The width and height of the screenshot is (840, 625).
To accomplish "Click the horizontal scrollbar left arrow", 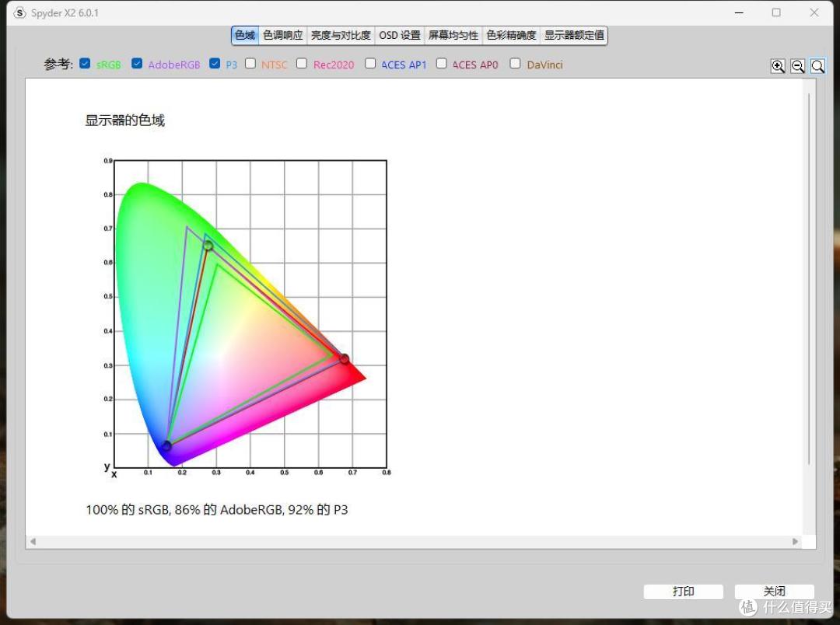I will click(33, 542).
